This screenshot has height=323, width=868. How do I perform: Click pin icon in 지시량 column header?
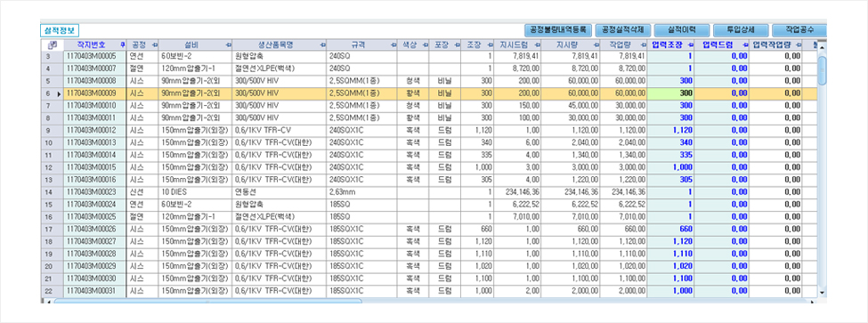point(596,44)
